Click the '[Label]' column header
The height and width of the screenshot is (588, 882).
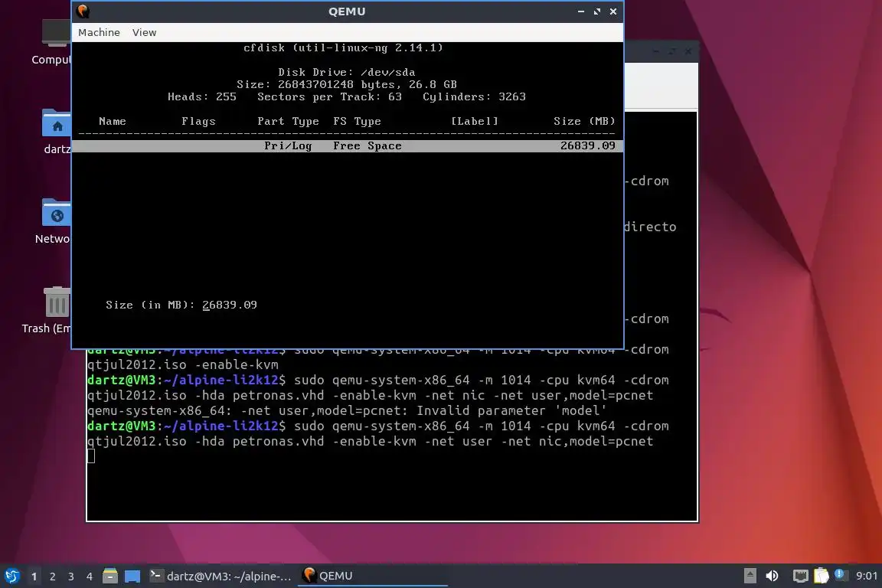474,121
